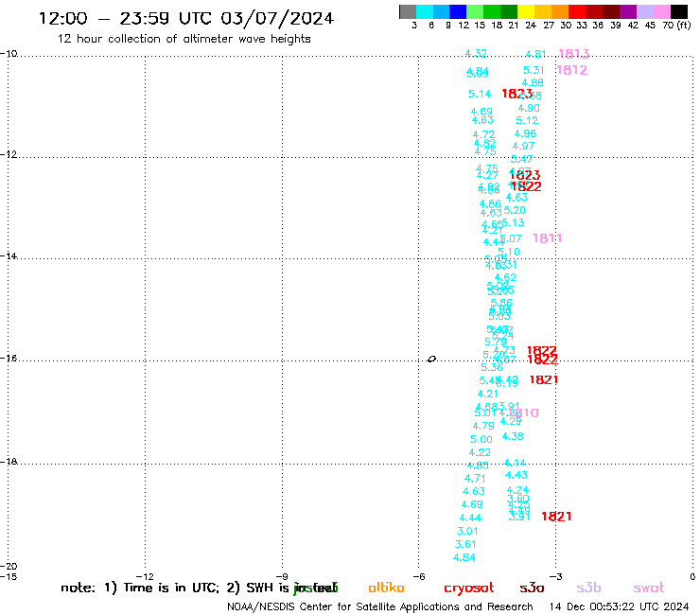Viewport: 700px width, 615px height.
Task: Click the pink '1812' swot label
Action: pyautogui.click(x=572, y=70)
